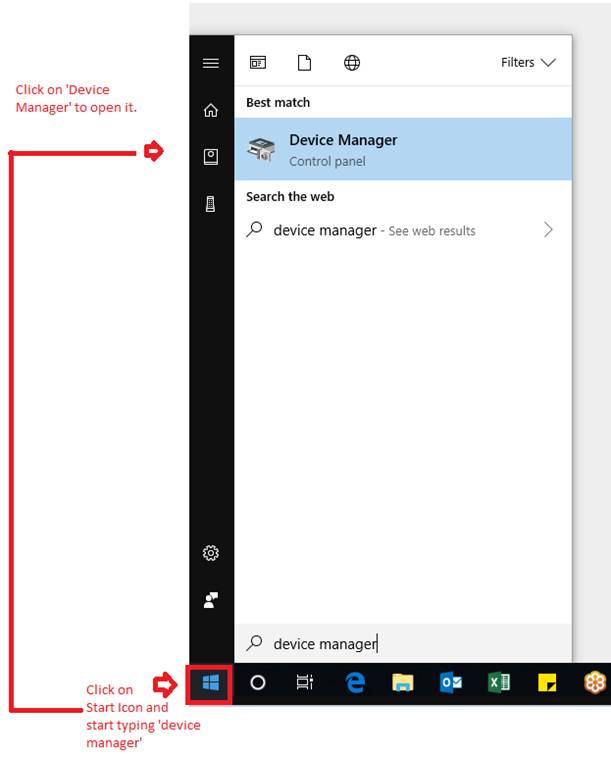Filter results by Web globe icon
This screenshot has height=757, width=611.
coord(352,63)
